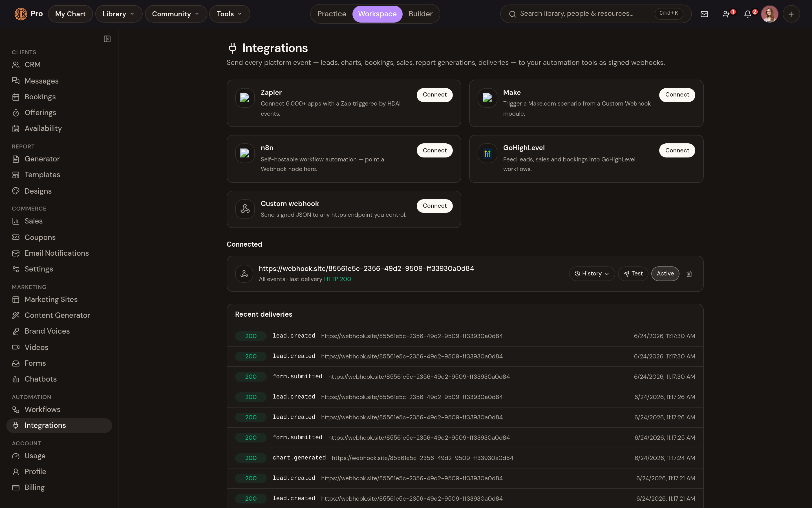This screenshot has width=812, height=508.
Task: Open Usage in the sidebar
Action: tap(59, 456)
